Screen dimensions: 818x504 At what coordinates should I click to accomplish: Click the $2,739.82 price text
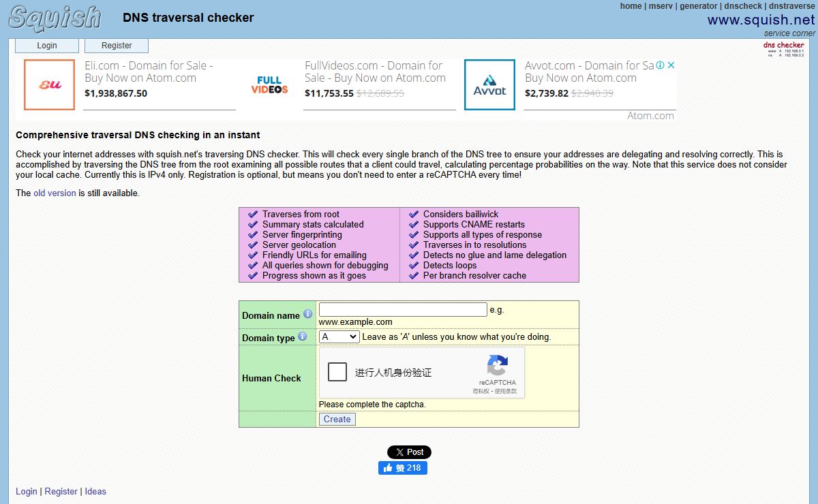[547, 93]
